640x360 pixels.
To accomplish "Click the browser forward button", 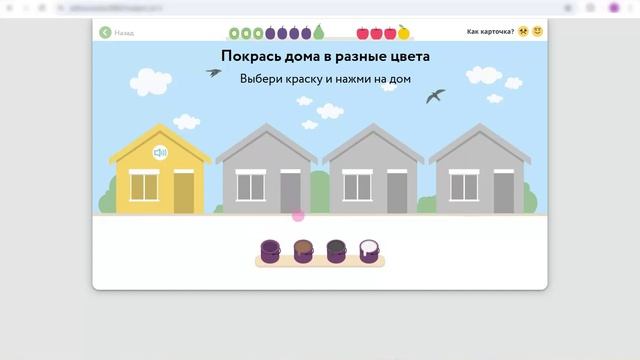I will point(26,8).
